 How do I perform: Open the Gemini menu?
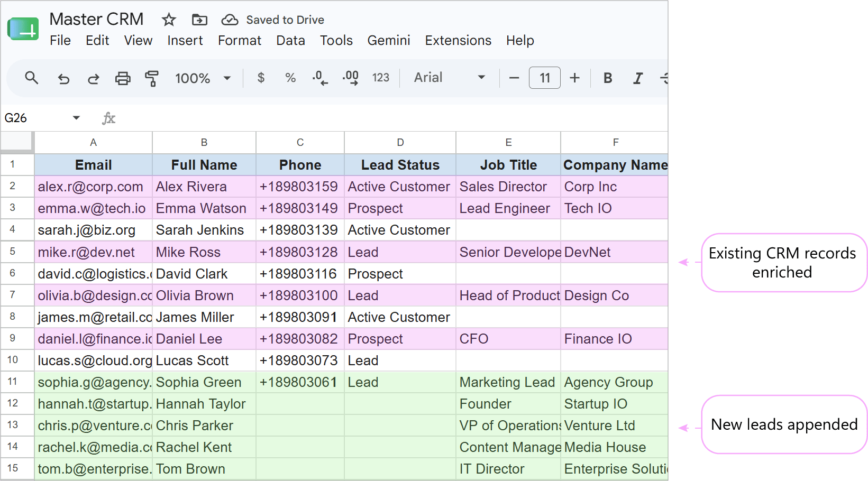389,41
